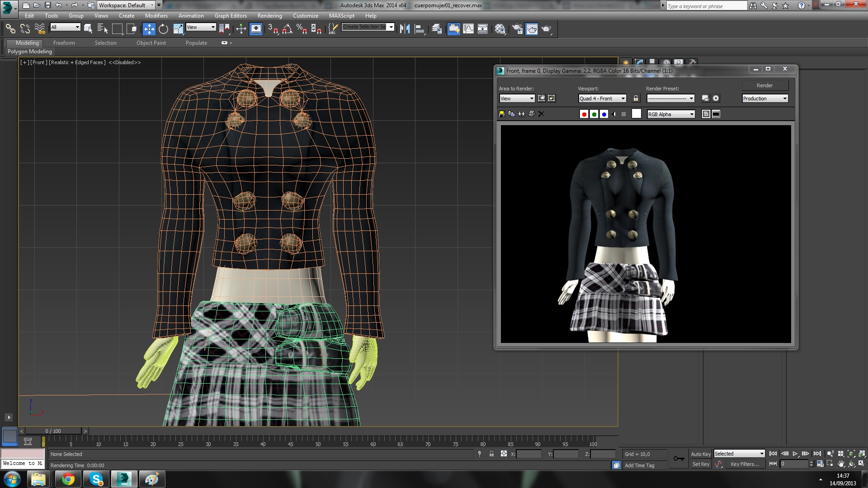Activate the Select and Move tool
The image size is (868, 488).
[x=149, y=29]
